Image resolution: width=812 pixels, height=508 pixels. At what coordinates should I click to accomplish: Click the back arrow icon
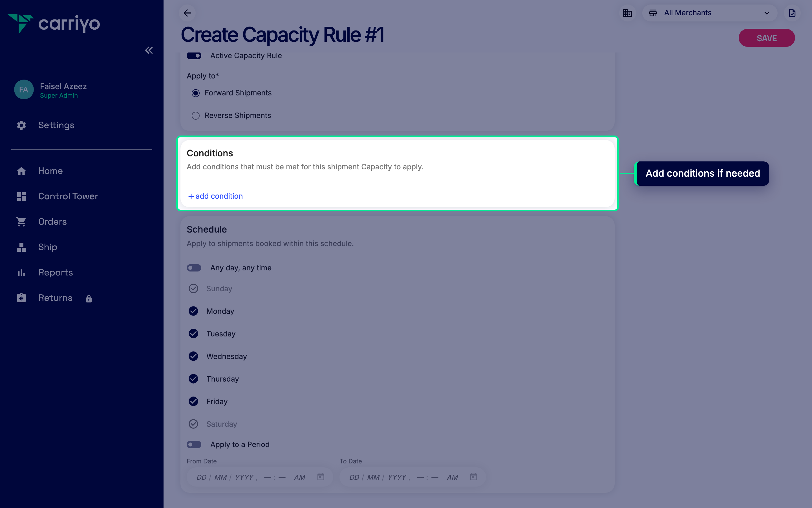click(x=187, y=13)
